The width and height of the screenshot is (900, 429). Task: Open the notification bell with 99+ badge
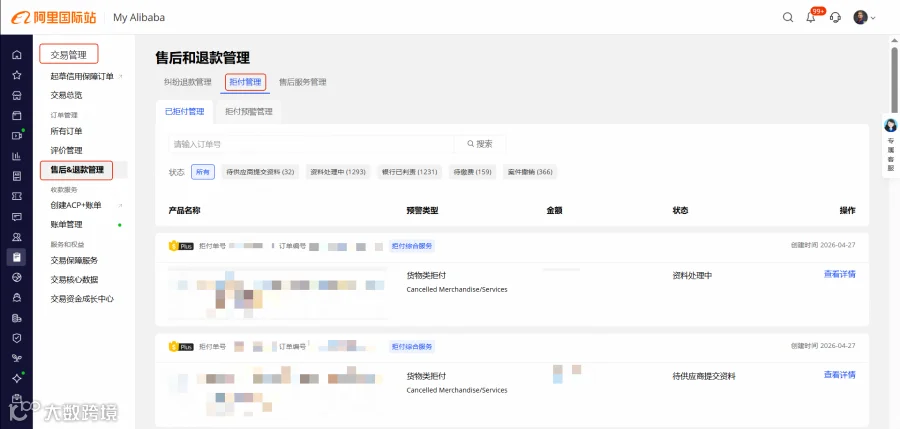click(x=811, y=17)
